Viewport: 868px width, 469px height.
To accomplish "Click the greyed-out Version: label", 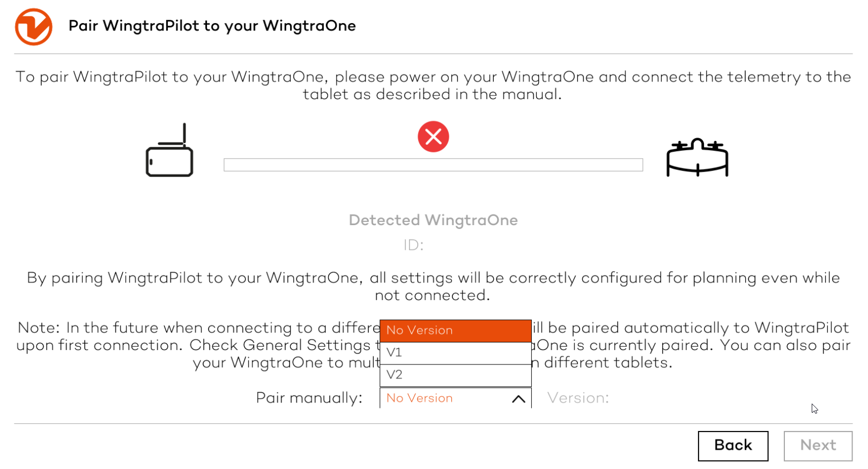I will [x=578, y=398].
